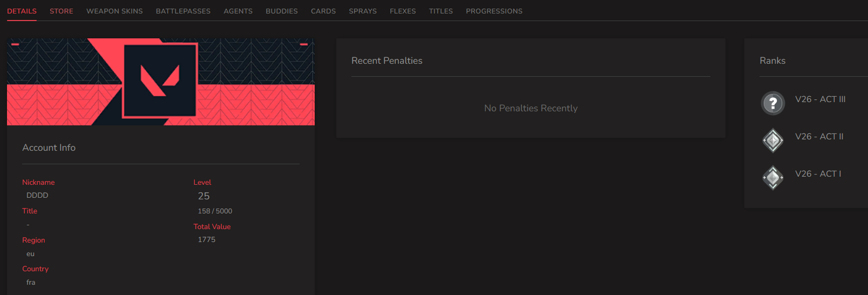Click the level XP 158 / 5000 text
Screen dimensions: 868x295
pyautogui.click(x=215, y=211)
